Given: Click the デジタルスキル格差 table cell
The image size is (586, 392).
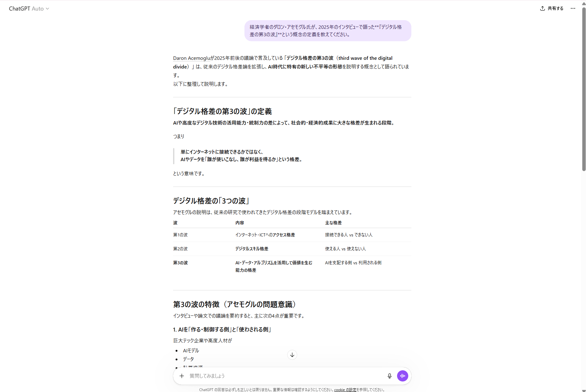Looking at the screenshot, I should pos(252,249).
